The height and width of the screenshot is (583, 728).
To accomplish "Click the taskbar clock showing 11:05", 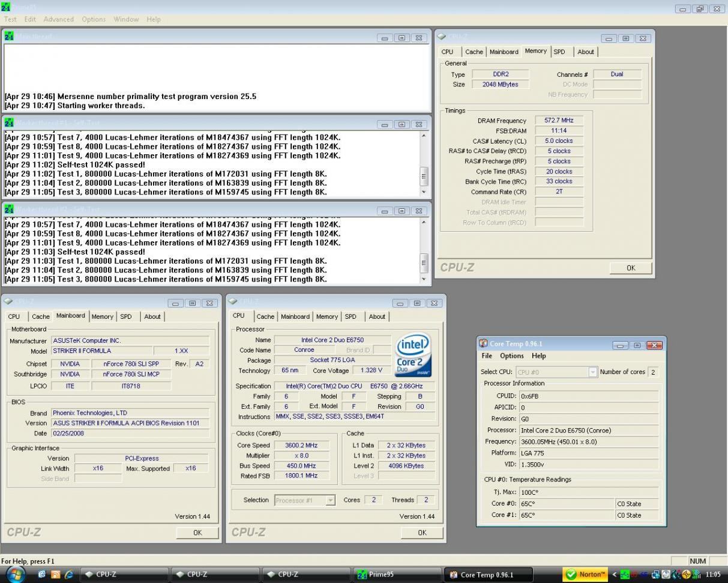I will coord(713,575).
